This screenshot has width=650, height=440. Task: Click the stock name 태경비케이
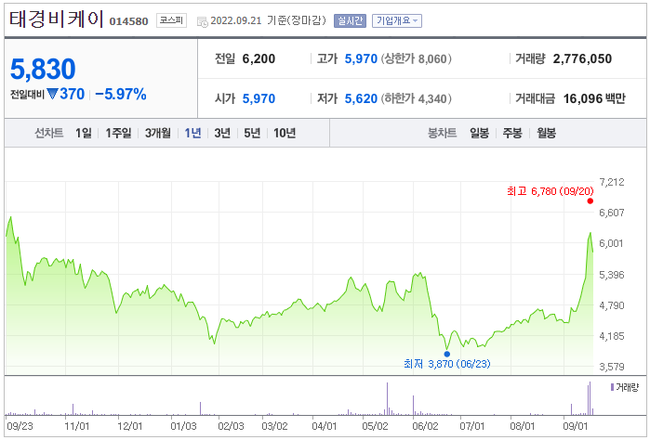[x=56, y=19]
